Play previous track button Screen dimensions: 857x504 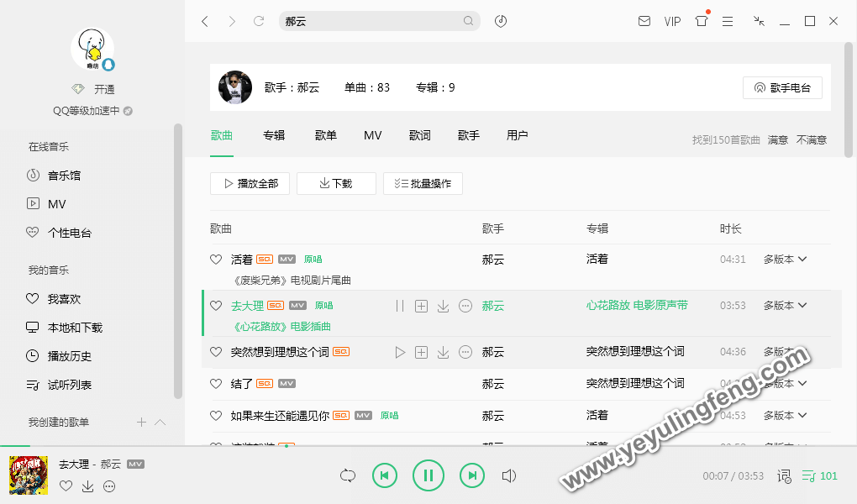385,475
